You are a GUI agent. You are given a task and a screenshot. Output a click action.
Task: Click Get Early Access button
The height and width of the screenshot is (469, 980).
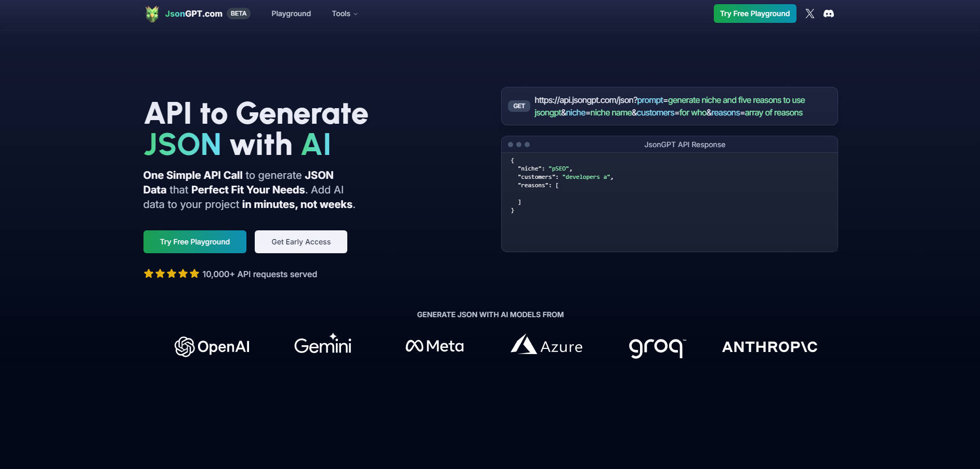tap(301, 242)
